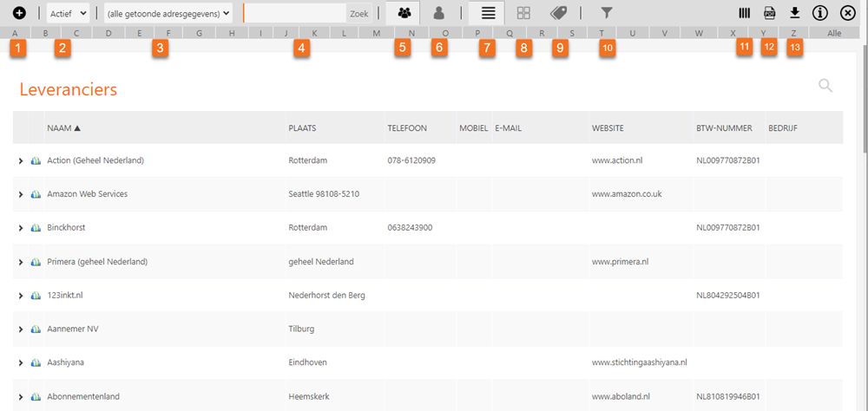This screenshot has height=411, width=868.
Task: Download the supplier list icon
Action: [x=795, y=13]
